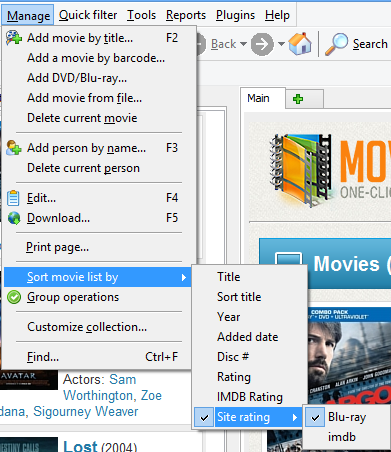Open the Tools menu
This screenshot has height=452, width=391.
pyautogui.click(x=141, y=15)
